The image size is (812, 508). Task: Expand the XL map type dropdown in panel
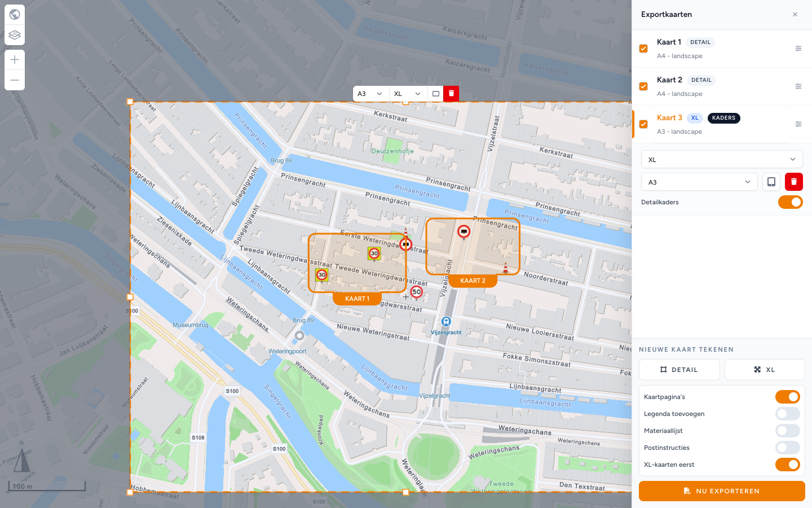click(722, 159)
